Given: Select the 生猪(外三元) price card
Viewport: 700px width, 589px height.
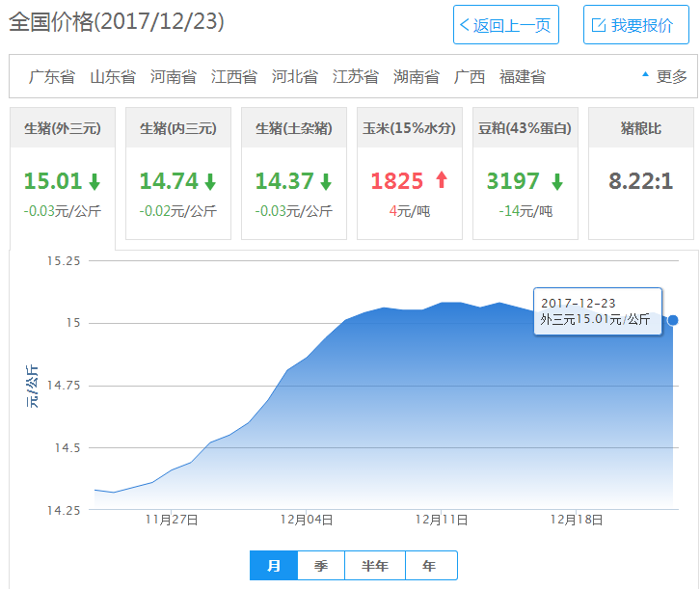Looking at the screenshot, I should point(63,174).
